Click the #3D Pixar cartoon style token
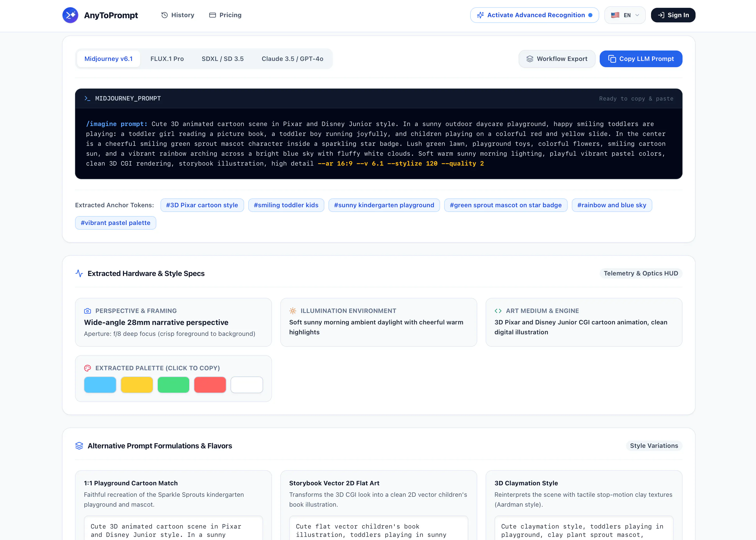The height and width of the screenshot is (540, 756). tap(202, 205)
